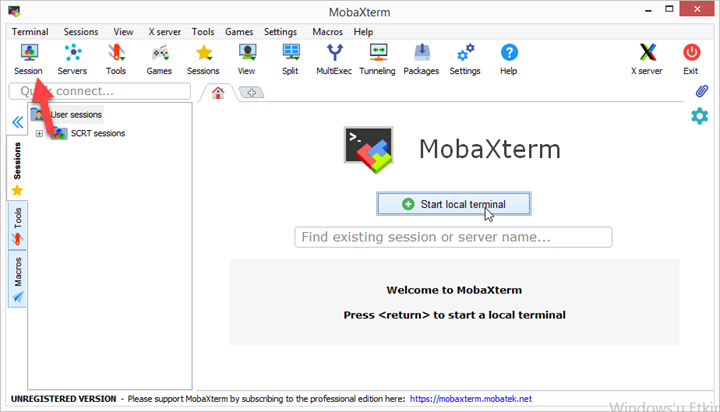
Task: Open the Help question mark toolbar icon
Action: (x=509, y=60)
